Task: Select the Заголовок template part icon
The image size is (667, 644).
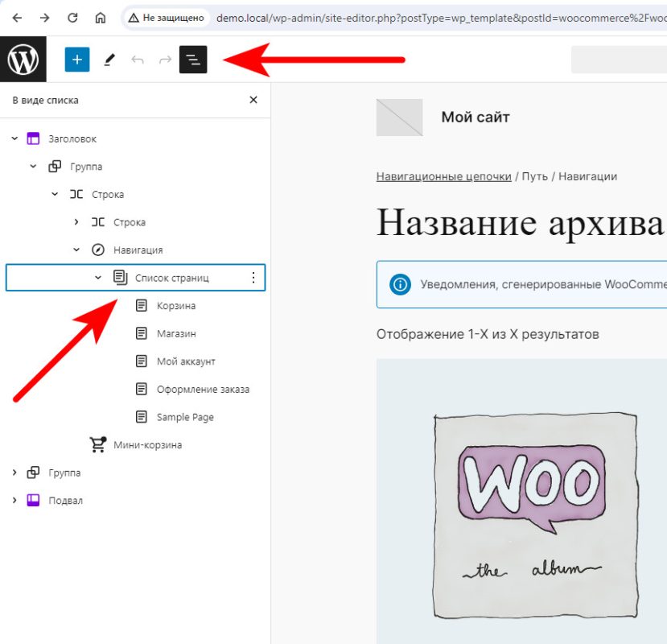Action: (33, 138)
